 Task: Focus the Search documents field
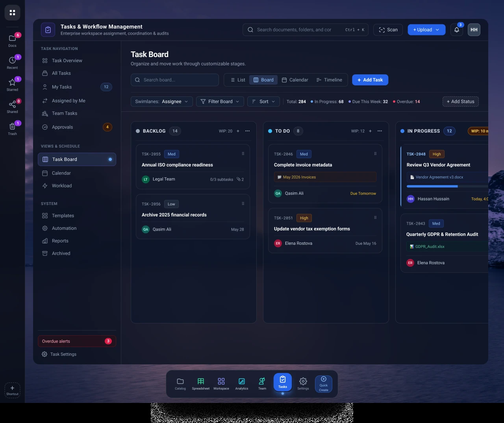[x=306, y=30]
